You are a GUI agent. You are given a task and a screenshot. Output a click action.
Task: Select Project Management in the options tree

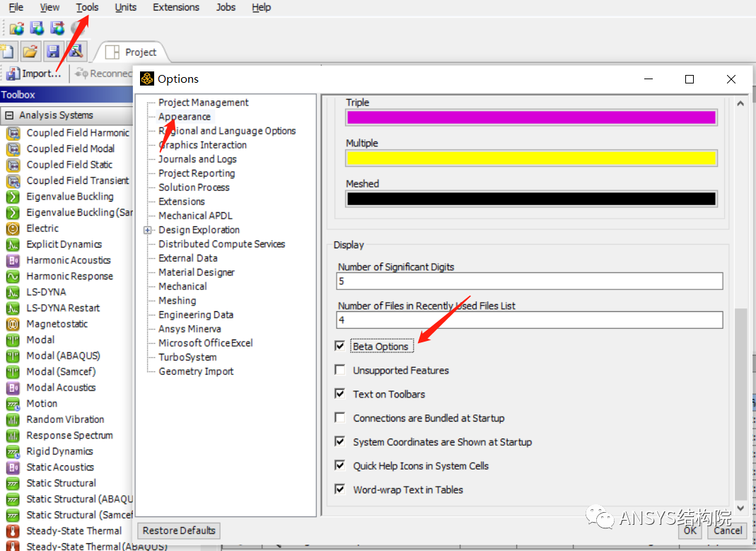(x=204, y=103)
